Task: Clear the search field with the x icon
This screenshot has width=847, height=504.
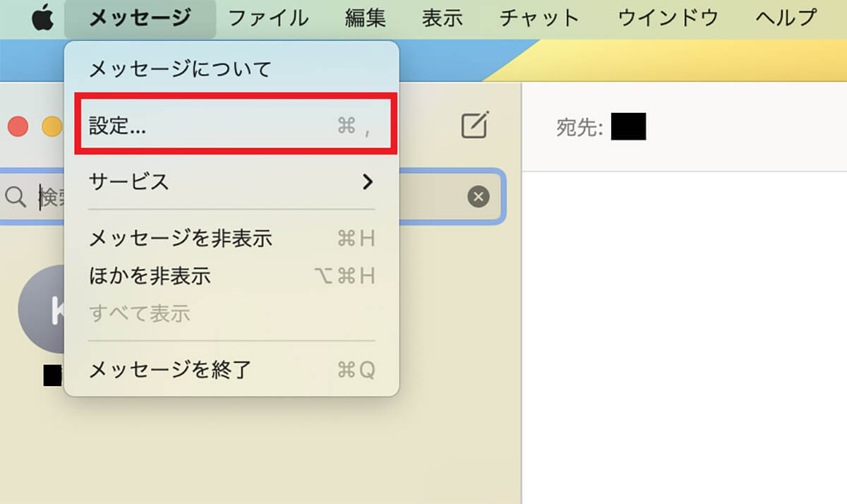Action: [479, 196]
